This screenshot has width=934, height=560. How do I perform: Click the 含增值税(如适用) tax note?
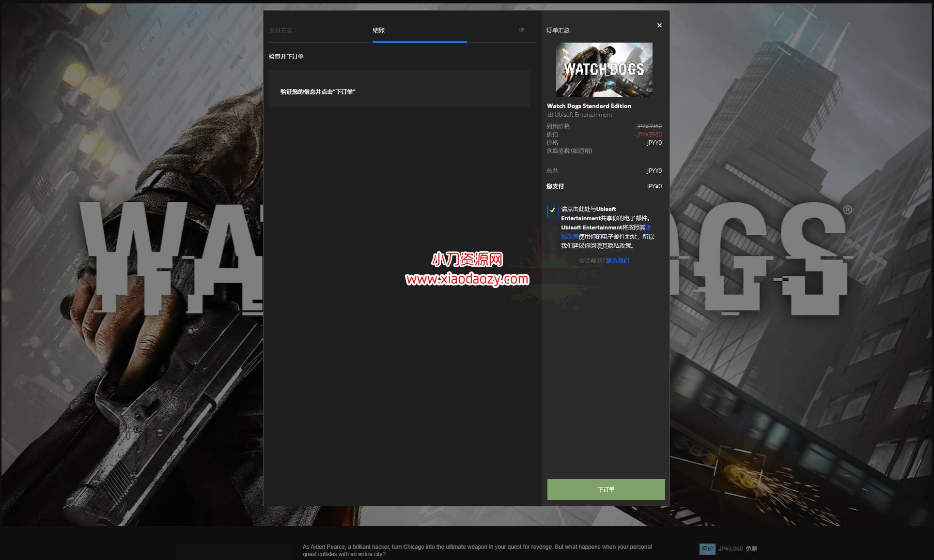[569, 151]
